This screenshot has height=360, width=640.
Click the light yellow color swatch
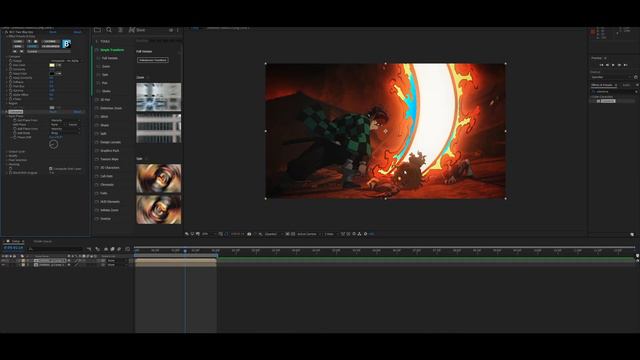pos(52,65)
